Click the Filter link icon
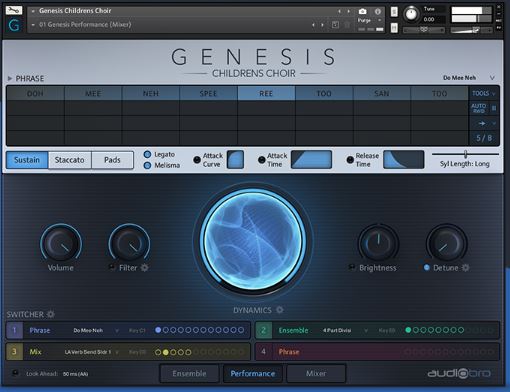Viewport: 510px width, 392px height. [x=112, y=267]
